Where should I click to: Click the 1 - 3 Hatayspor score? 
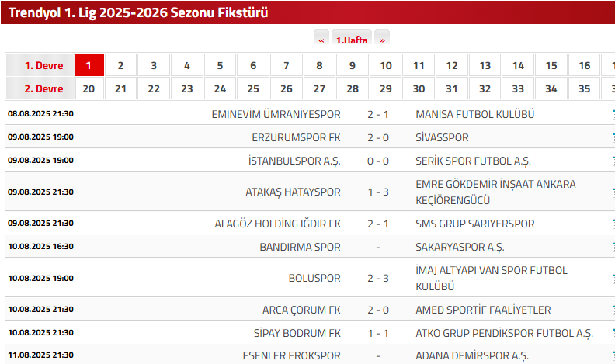pyautogui.click(x=378, y=192)
